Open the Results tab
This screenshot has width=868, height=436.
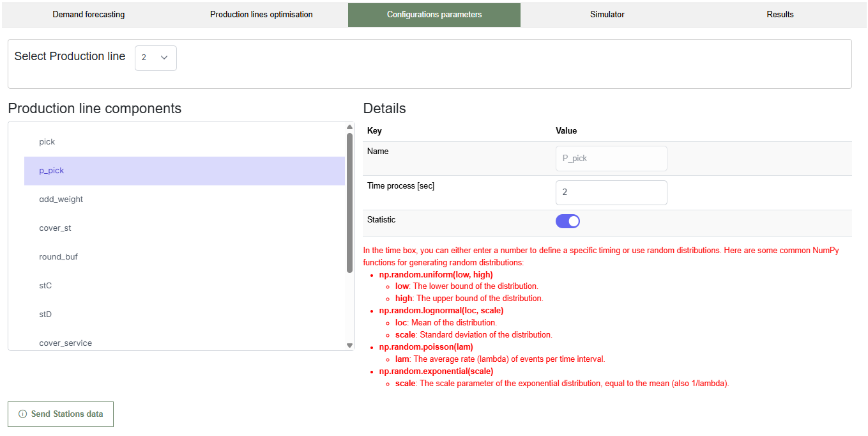(779, 14)
